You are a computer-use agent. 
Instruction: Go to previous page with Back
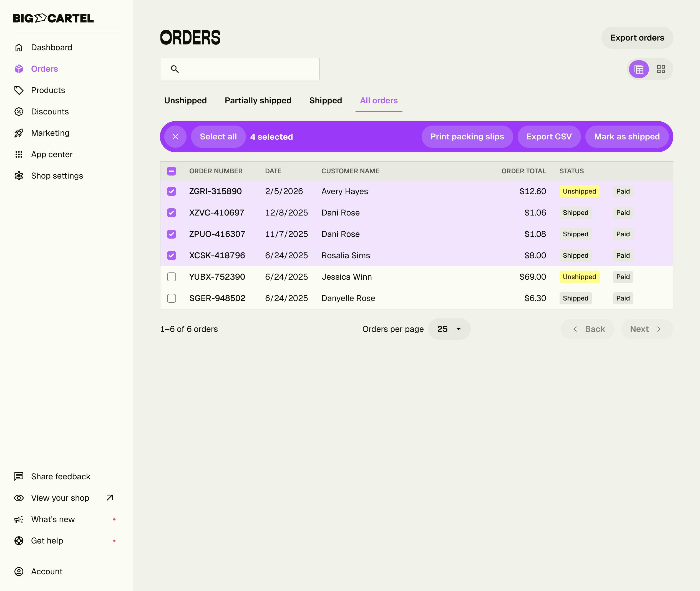tap(588, 329)
